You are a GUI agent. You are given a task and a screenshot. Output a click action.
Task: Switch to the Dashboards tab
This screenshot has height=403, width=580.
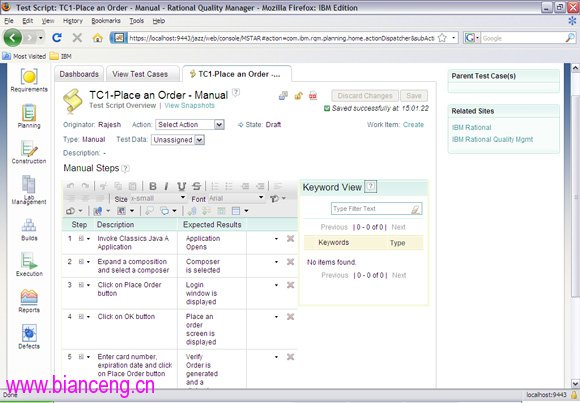(x=79, y=74)
